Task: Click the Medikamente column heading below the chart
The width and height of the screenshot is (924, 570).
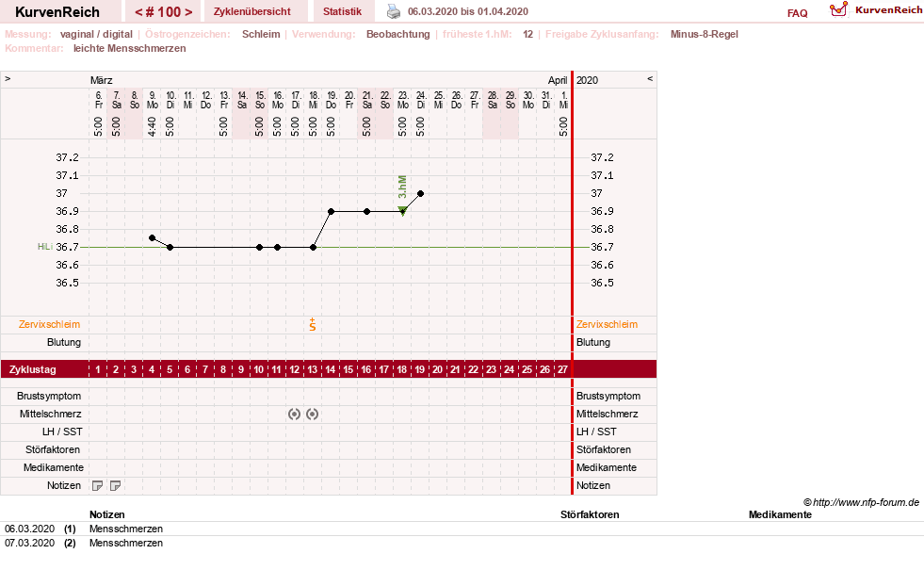Action: pos(780,514)
